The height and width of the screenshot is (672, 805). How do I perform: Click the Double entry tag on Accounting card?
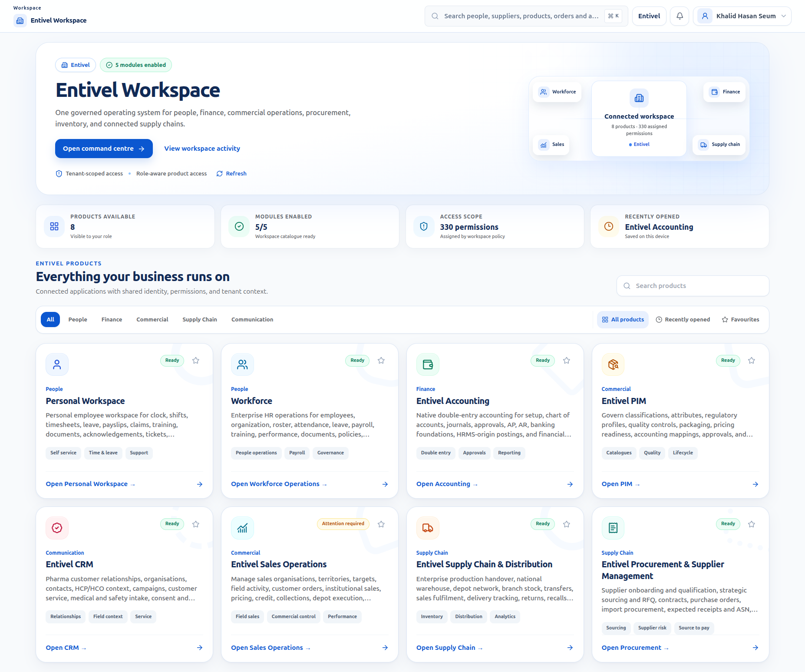[436, 453]
